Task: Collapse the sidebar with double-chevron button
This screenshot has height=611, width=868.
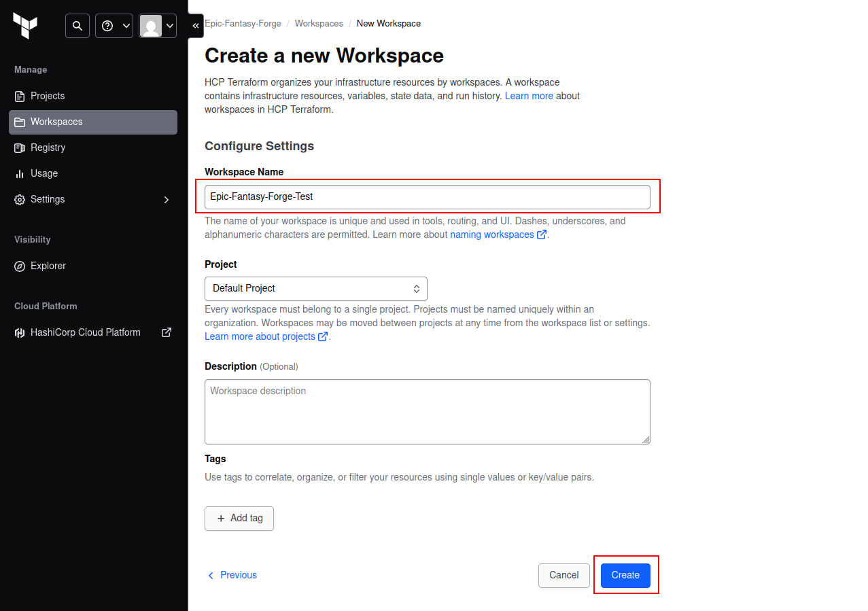Action: coord(196,26)
